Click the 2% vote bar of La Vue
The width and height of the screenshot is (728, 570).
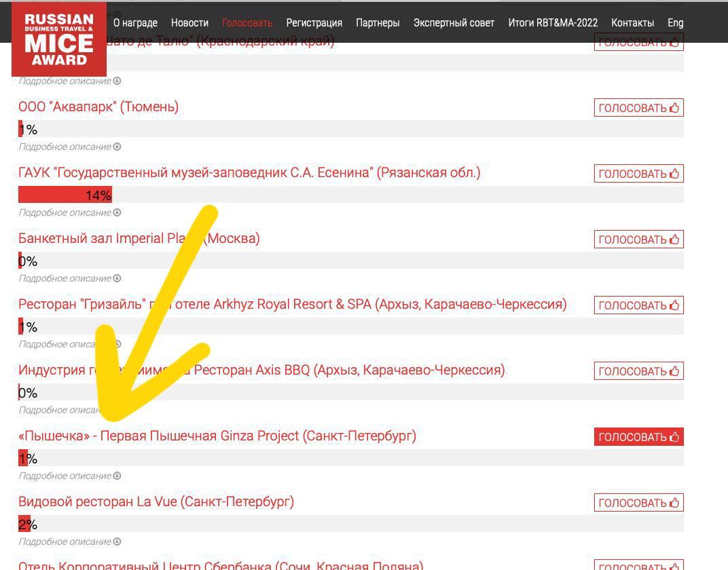(x=351, y=524)
